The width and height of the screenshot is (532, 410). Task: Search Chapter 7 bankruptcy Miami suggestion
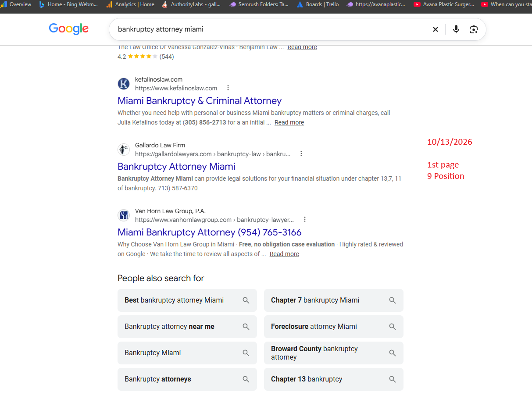pos(334,300)
